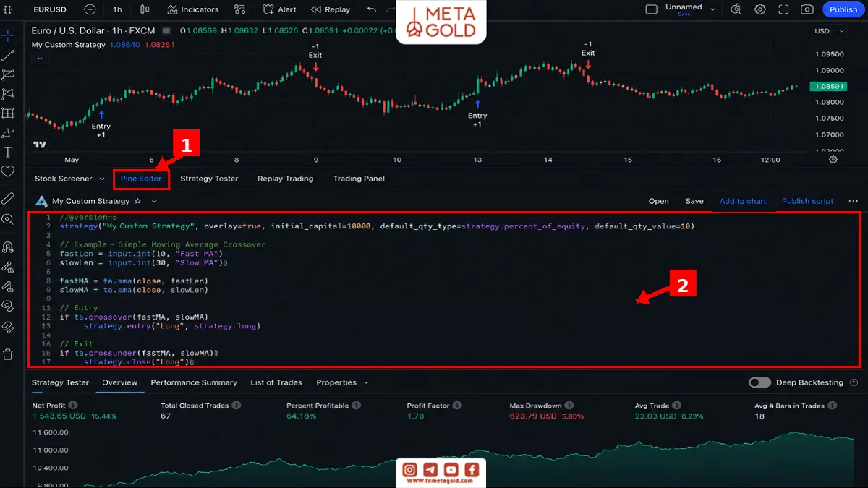Screen dimensions: 868x488
Task: Click code line 2 strategy declaration
Action: (x=376, y=226)
